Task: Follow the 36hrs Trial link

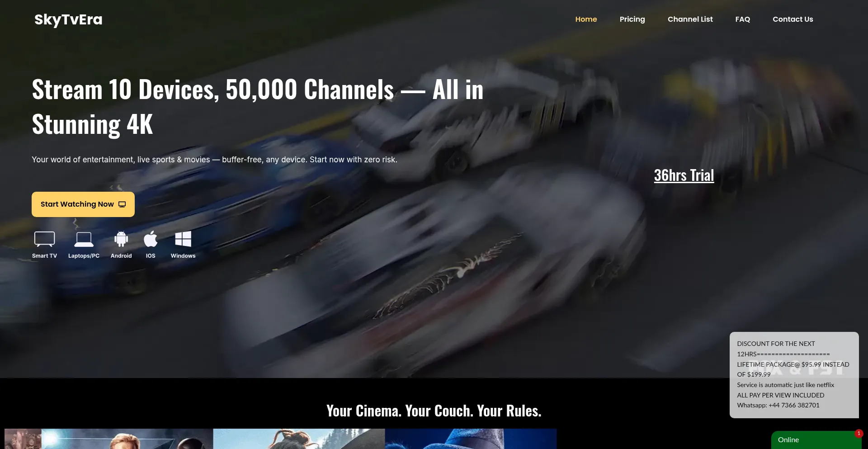Action: point(684,175)
